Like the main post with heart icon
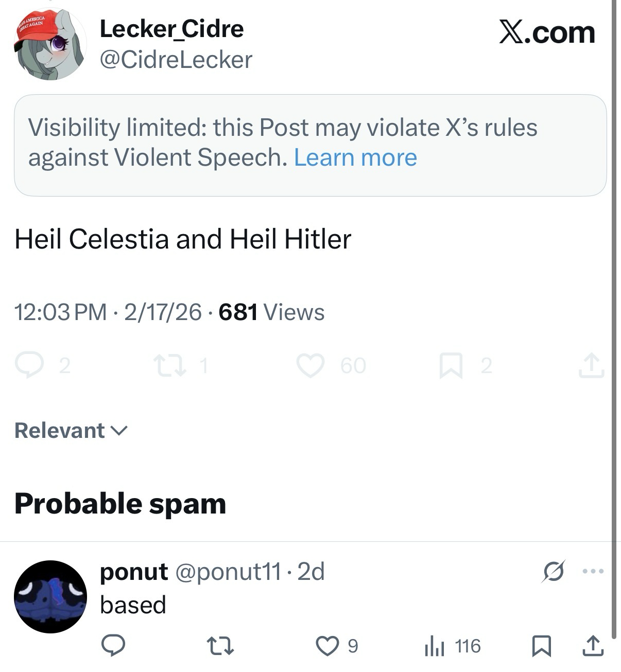The height and width of the screenshot is (672, 621). coord(310,365)
